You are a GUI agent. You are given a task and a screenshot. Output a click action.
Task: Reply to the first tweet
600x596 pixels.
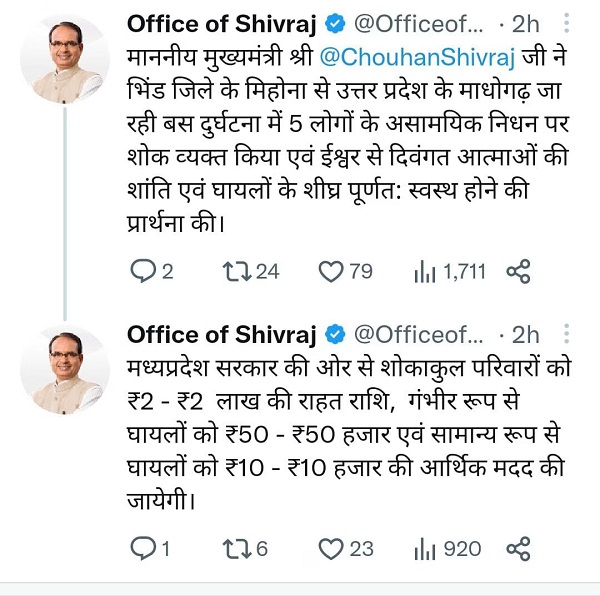[144, 271]
